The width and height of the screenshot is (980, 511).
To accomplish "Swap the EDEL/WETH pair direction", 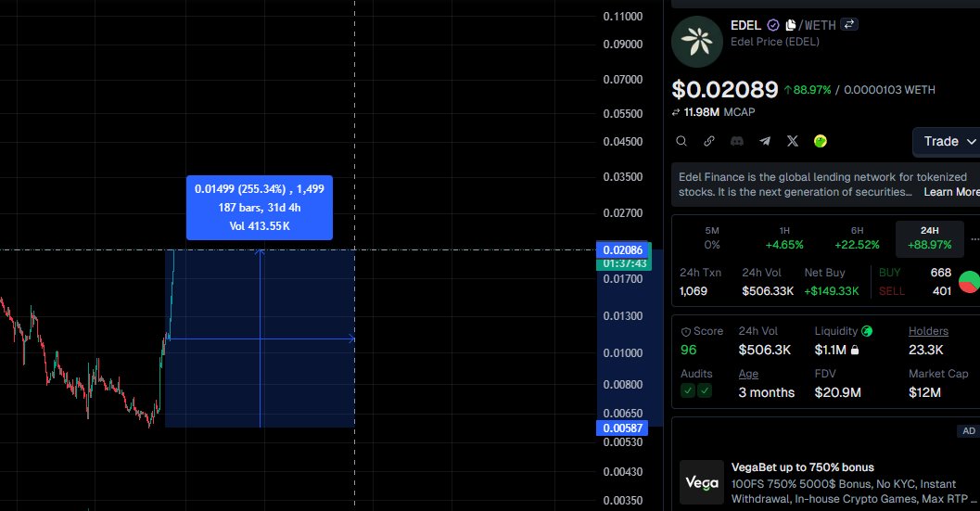I will [x=848, y=24].
